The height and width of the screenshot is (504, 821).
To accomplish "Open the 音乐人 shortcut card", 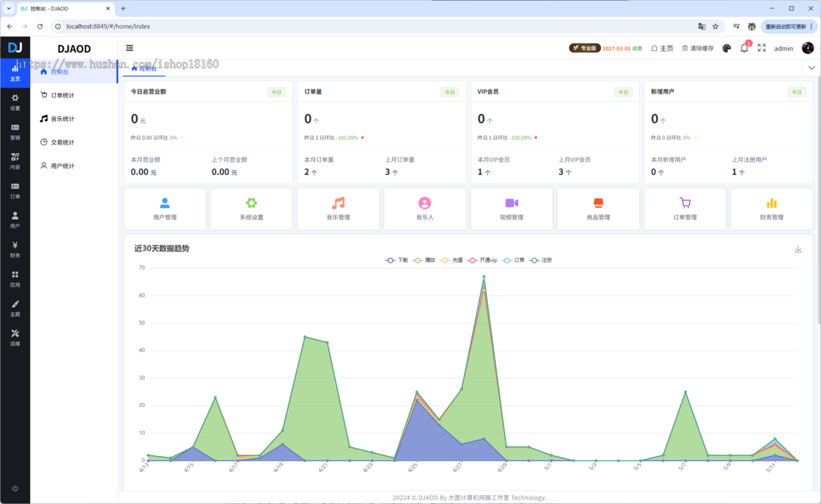I will (x=425, y=209).
